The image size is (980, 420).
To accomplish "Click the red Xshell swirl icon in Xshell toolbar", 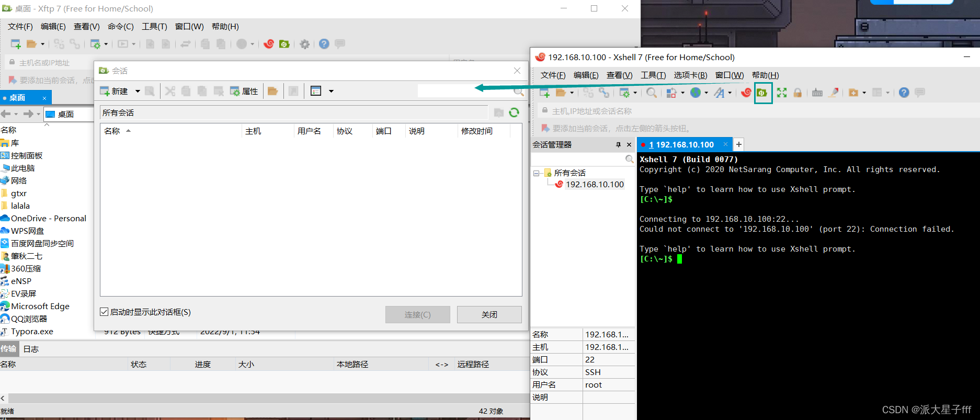I will (746, 93).
